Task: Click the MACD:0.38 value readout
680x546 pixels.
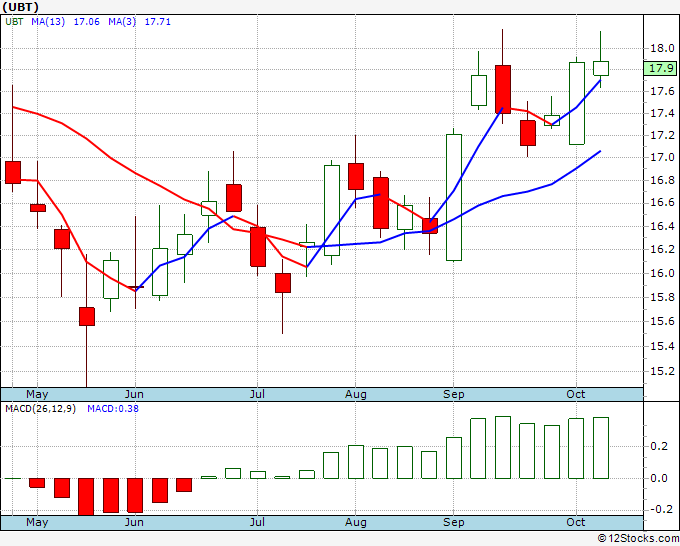Action: click(113, 409)
